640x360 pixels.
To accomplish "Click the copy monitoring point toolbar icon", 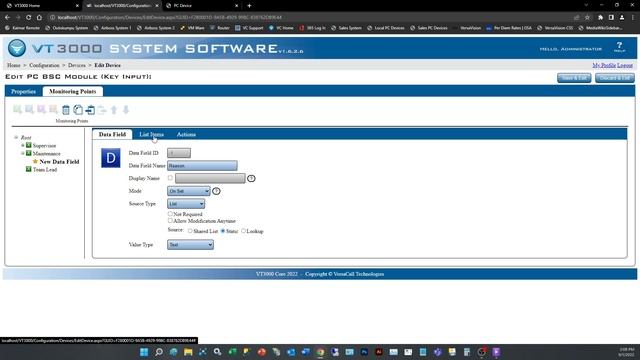I will [x=78, y=110].
